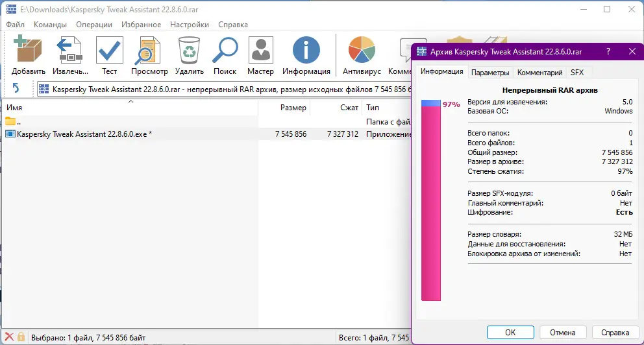Close the archive info dialog

(632, 52)
